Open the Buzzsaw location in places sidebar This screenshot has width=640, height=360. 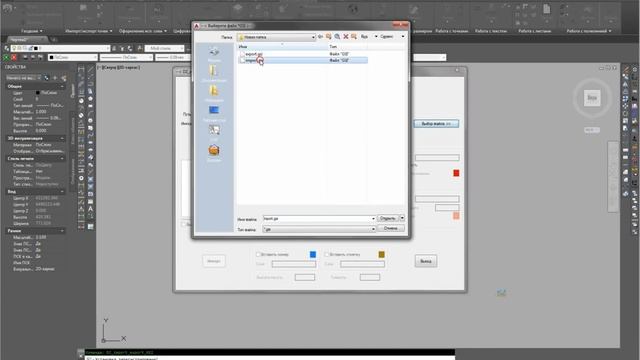214,153
